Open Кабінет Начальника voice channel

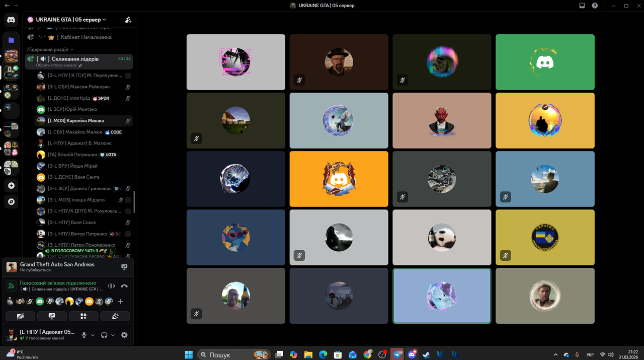pos(79,37)
